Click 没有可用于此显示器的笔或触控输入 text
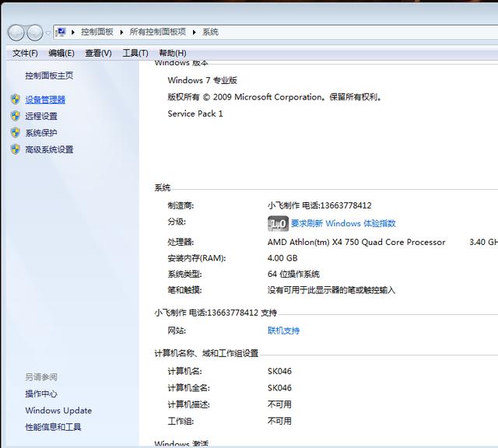 pos(331,290)
